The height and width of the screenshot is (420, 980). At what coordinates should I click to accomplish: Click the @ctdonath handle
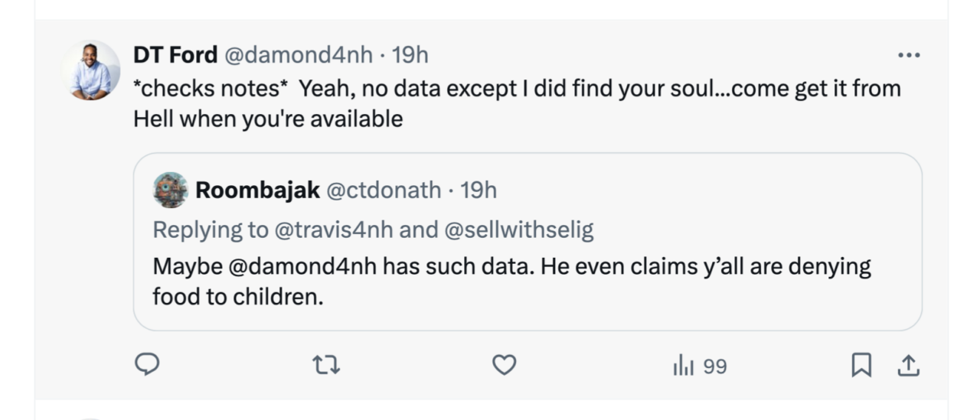[384, 190]
